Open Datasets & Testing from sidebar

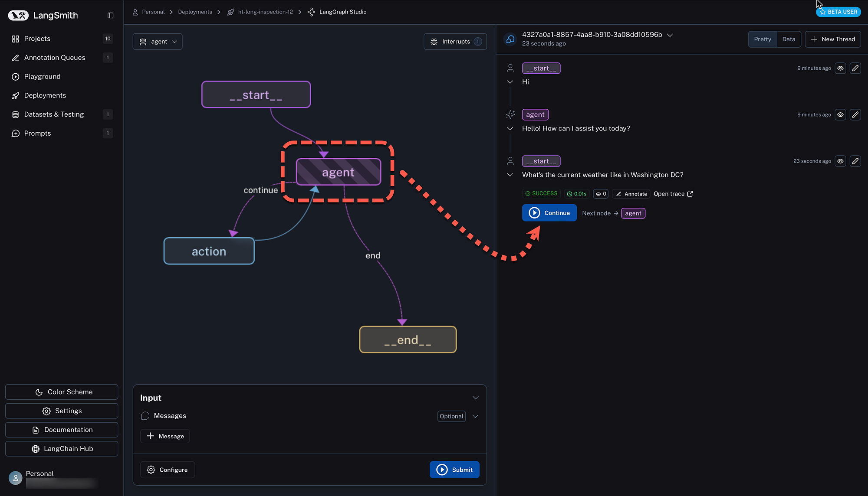(54, 114)
